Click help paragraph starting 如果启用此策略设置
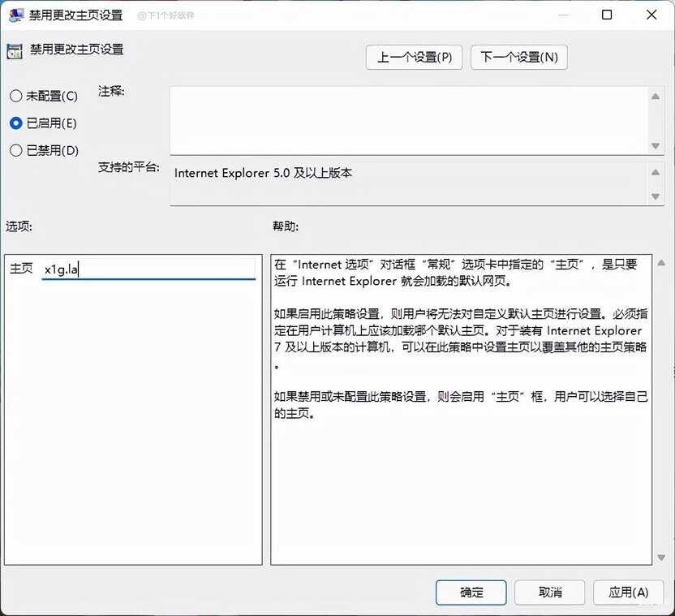The width and height of the screenshot is (675, 616). 461,338
